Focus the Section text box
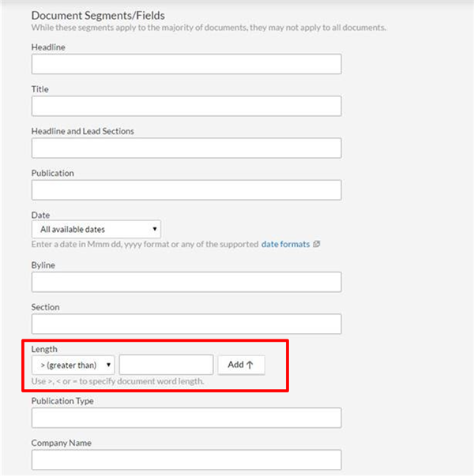 pos(186,324)
